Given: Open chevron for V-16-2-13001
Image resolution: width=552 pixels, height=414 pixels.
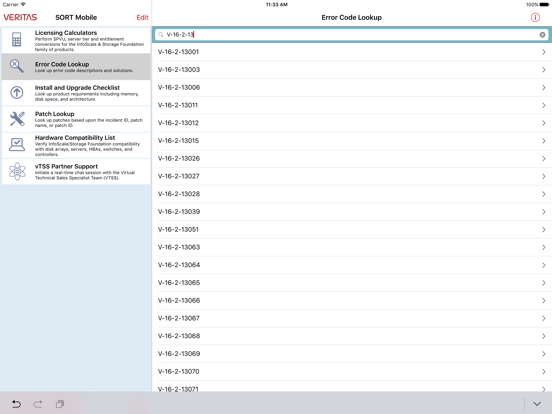Looking at the screenshot, I should (x=544, y=52).
